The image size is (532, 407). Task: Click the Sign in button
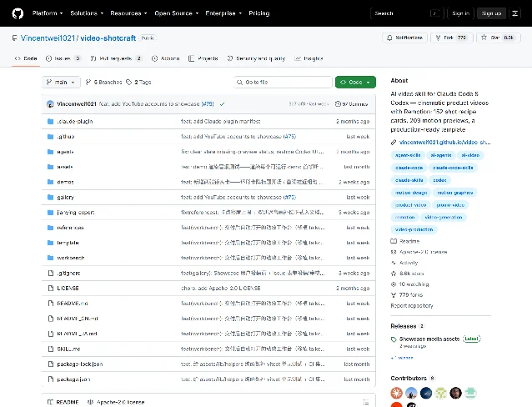460,13
